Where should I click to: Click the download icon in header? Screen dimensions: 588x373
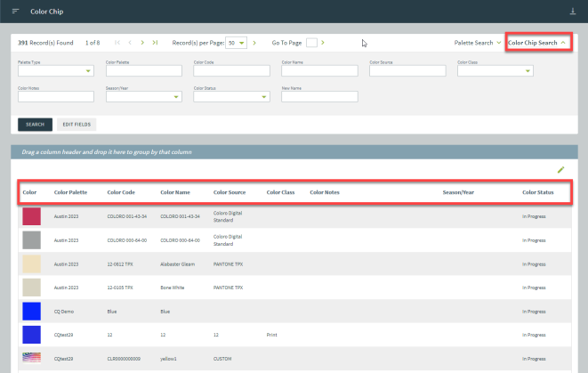(x=572, y=11)
